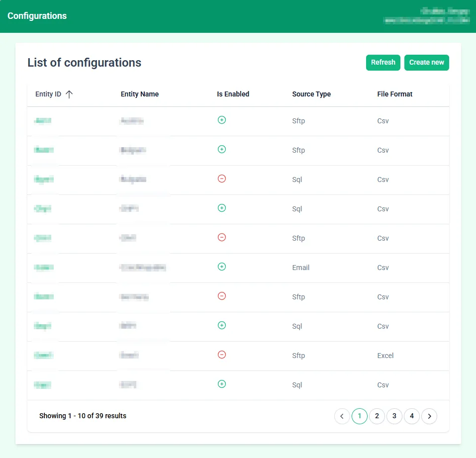The image size is (476, 458).
Task: Click the Create new button
Action: [x=426, y=63]
